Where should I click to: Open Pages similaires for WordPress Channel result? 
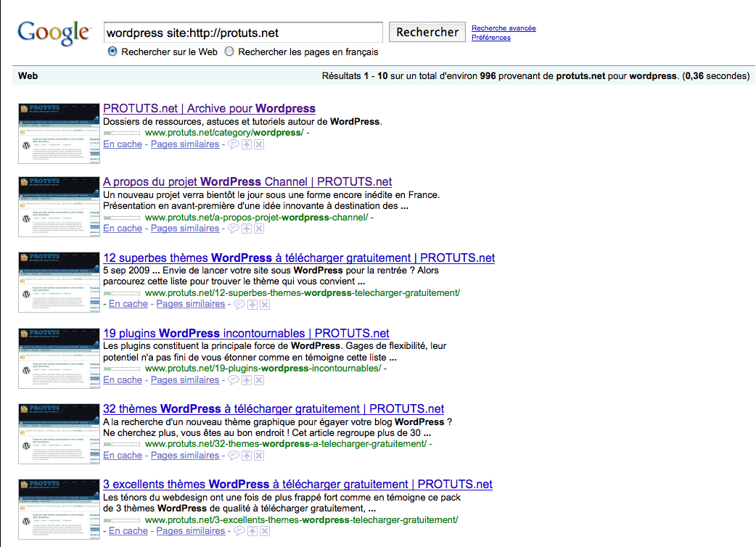pos(185,229)
